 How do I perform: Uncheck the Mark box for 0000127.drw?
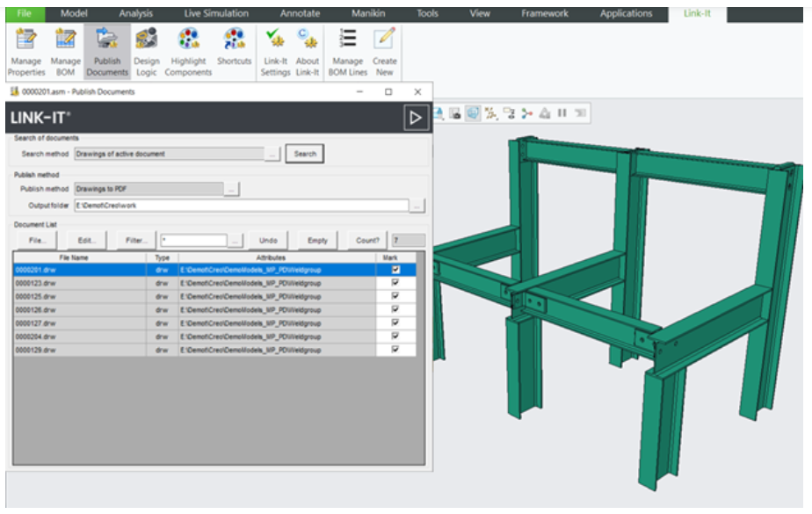(395, 323)
